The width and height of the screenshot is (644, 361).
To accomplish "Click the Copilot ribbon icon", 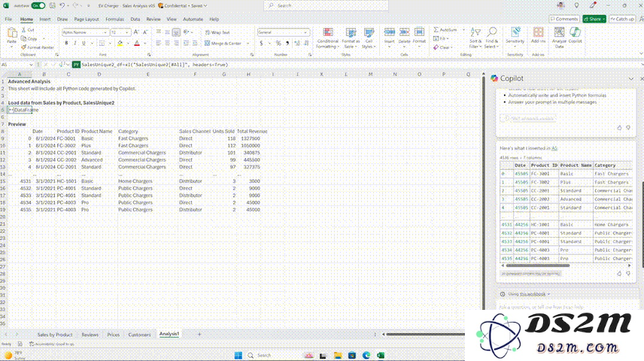I will (575, 33).
